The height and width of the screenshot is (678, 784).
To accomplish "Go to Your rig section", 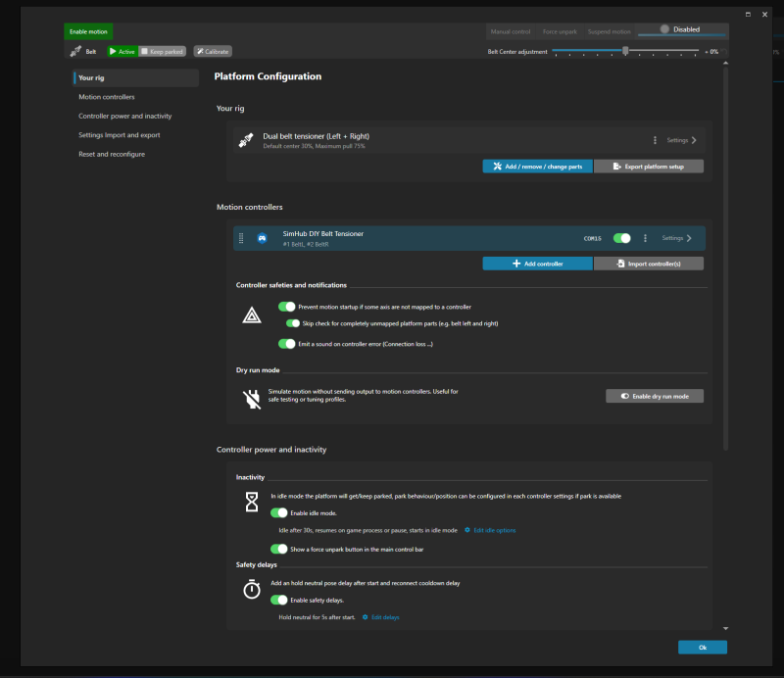I will click(136, 78).
